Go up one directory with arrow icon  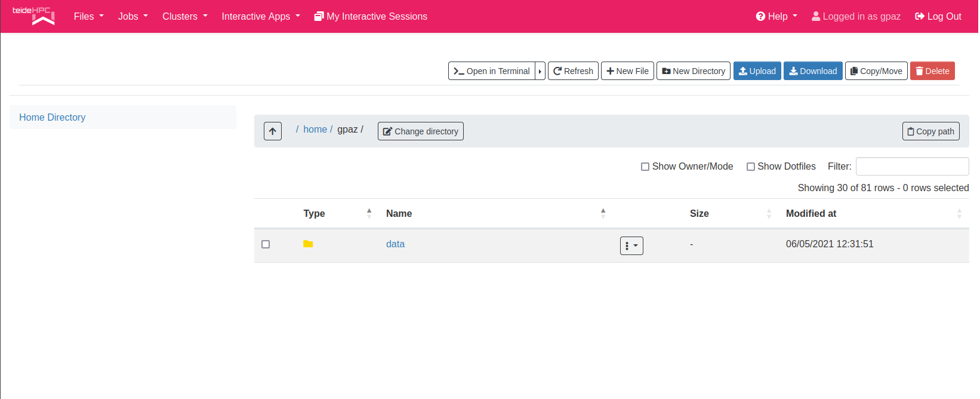pyautogui.click(x=272, y=131)
